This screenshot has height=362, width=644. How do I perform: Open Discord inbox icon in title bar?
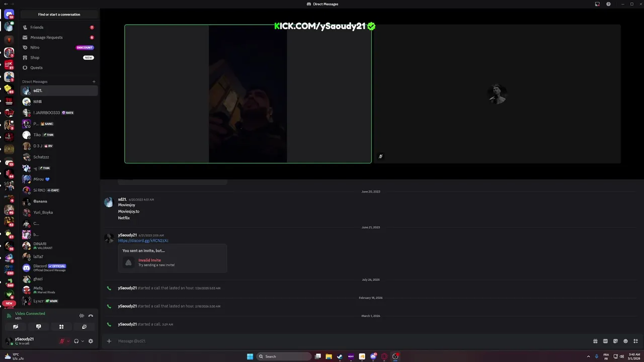(x=597, y=4)
